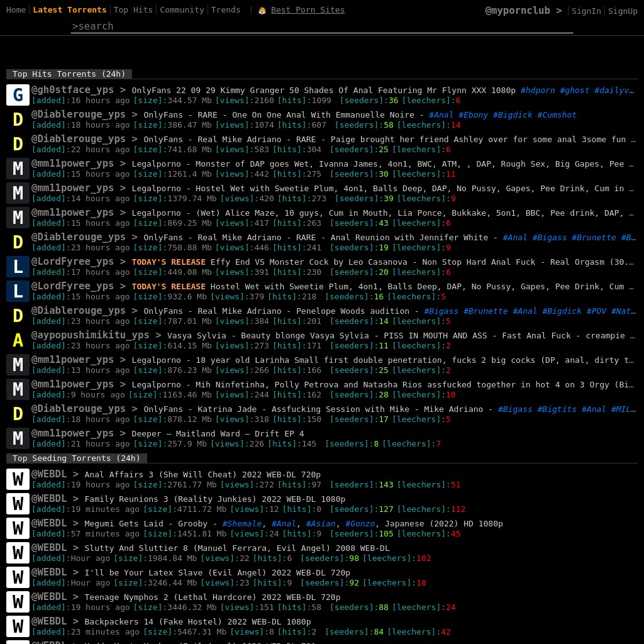The width and height of the screenshot is (644, 644).
Task: Click the Top Seeding Torrents (24h) header
Action: point(76,458)
